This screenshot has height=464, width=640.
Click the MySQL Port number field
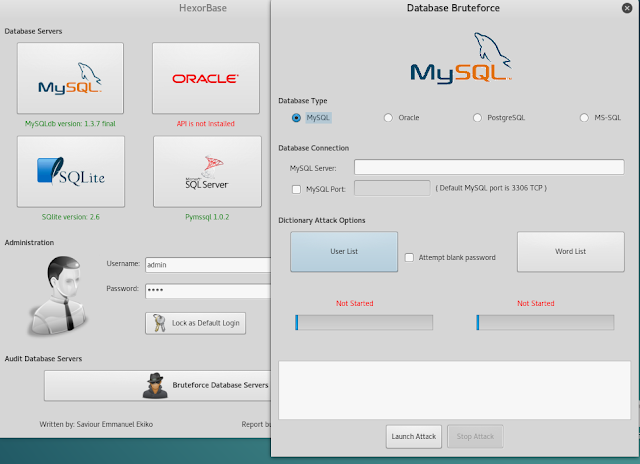(x=392, y=188)
